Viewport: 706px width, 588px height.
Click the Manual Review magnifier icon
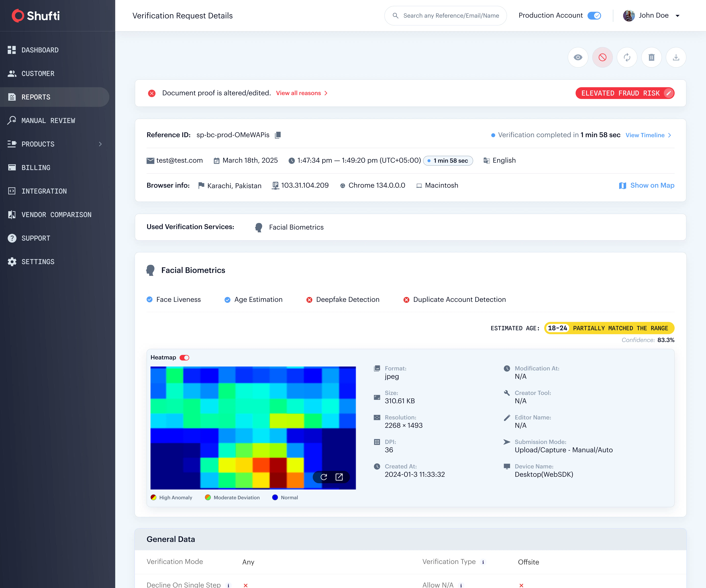click(12, 120)
